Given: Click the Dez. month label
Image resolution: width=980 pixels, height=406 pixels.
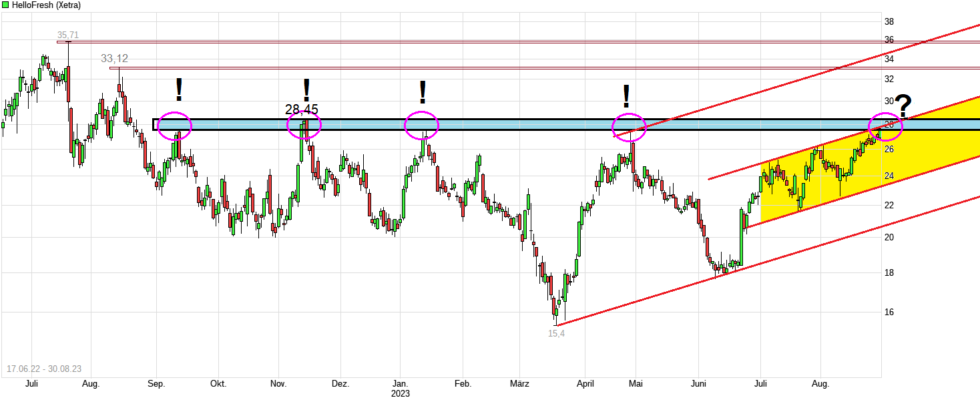Looking at the screenshot, I should point(340,384).
